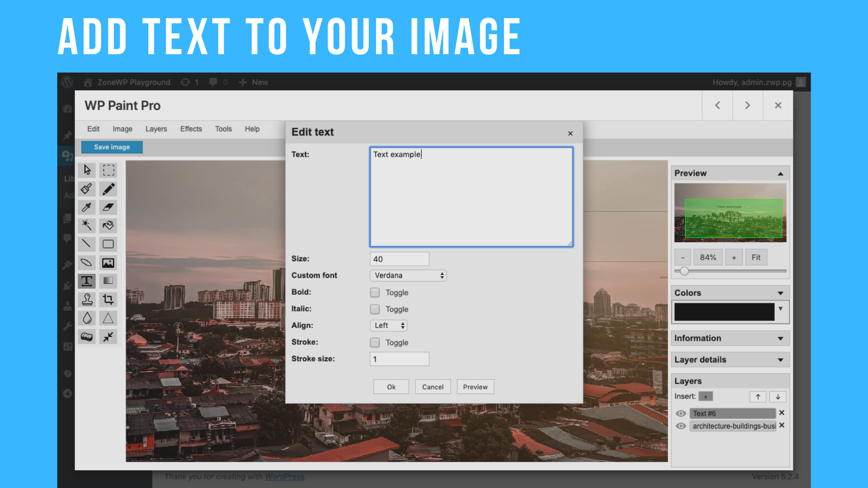Pick the Blur droplet tool
Viewport: 868px width, 488px height.
pyautogui.click(x=87, y=318)
